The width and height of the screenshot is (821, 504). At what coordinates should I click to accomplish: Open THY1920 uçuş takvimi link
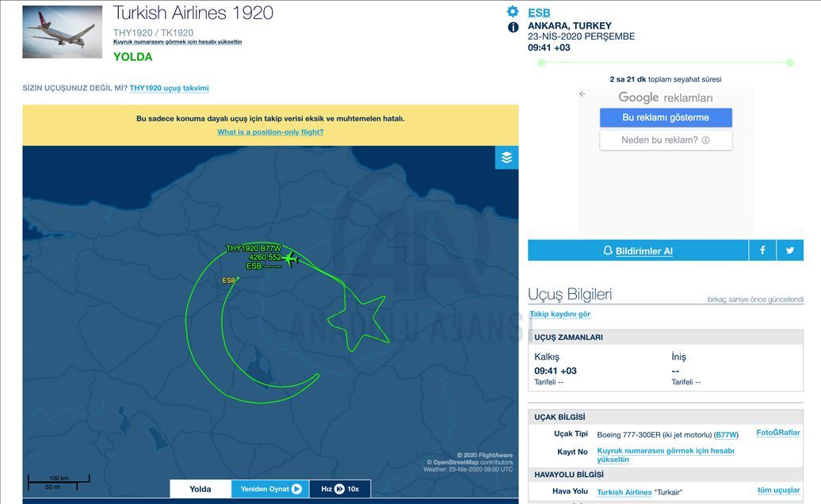tap(169, 88)
